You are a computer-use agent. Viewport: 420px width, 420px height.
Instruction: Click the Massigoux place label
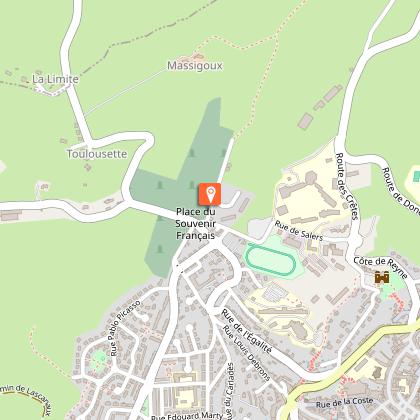(x=195, y=66)
